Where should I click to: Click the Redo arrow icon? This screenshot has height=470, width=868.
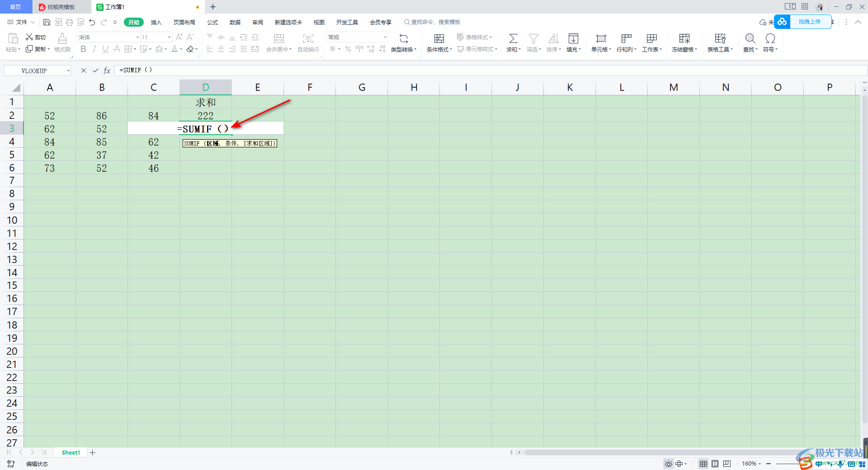[104, 22]
